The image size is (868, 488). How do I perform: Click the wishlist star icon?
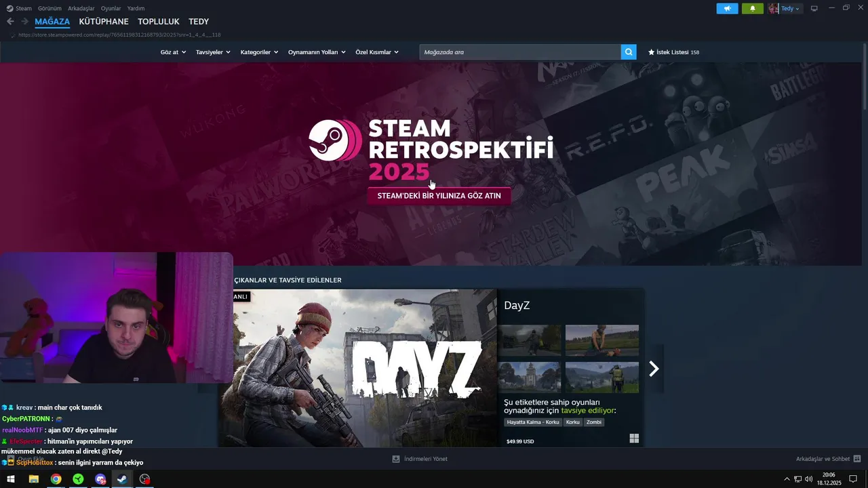(652, 52)
